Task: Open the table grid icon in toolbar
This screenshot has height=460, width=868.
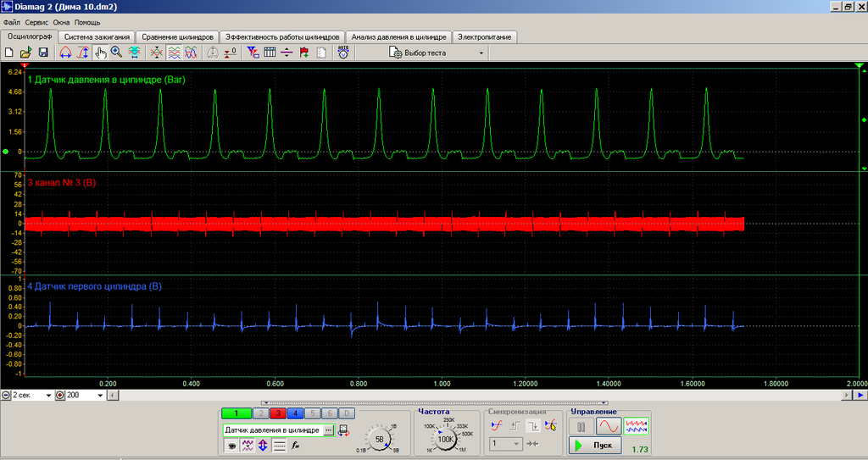Action: 270,53
